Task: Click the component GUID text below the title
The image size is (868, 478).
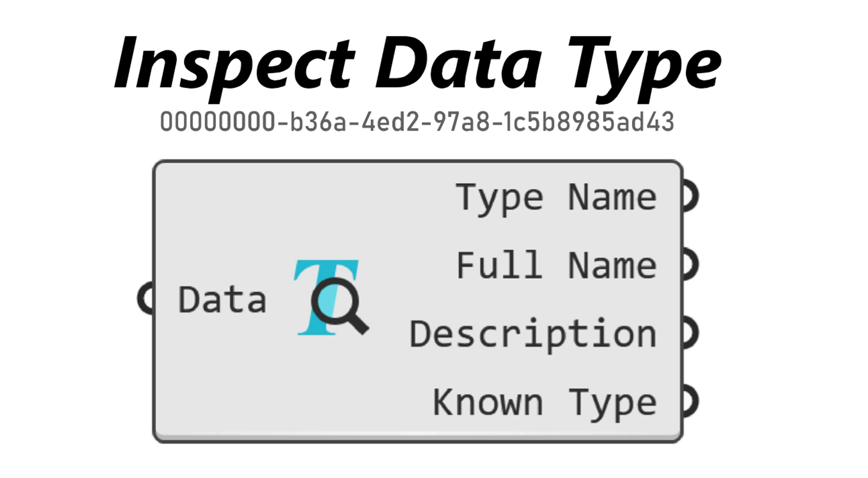Action: [x=417, y=122]
